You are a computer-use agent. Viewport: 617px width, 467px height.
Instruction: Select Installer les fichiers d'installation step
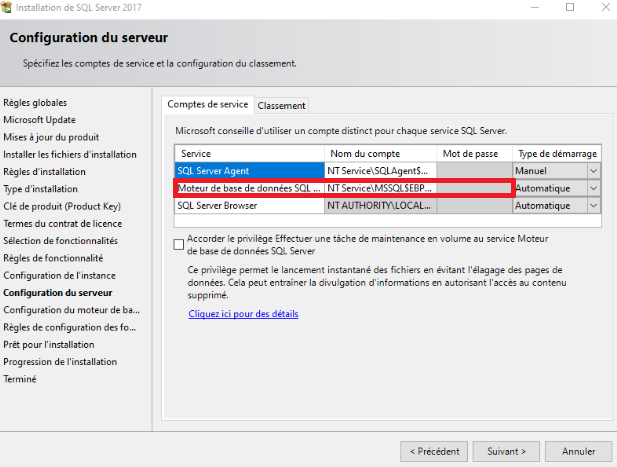click(x=70, y=155)
